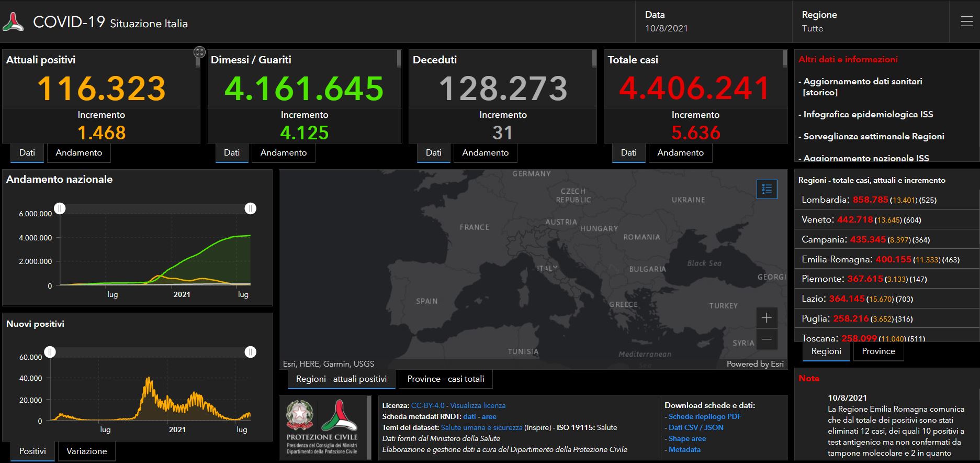Image resolution: width=980 pixels, height=463 pixels.
Task: Switch to Andamento tab under Deceduti
Action: click(485, 153)
